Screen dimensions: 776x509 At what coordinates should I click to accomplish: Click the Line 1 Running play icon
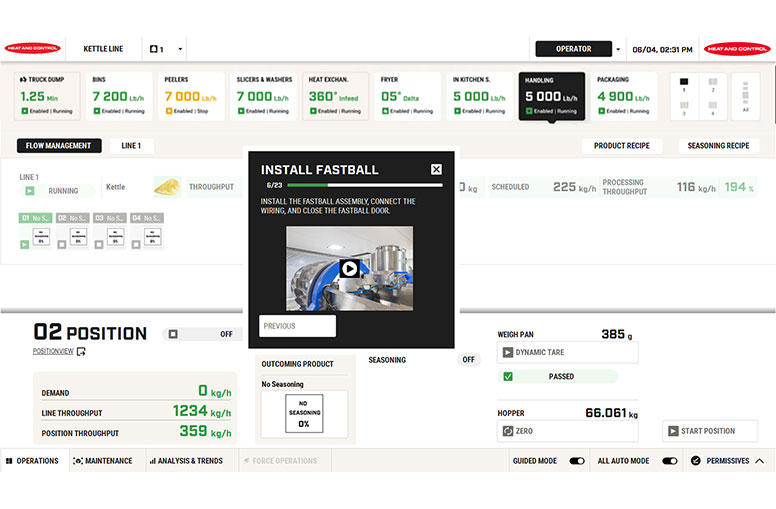(x=30, y=191)
